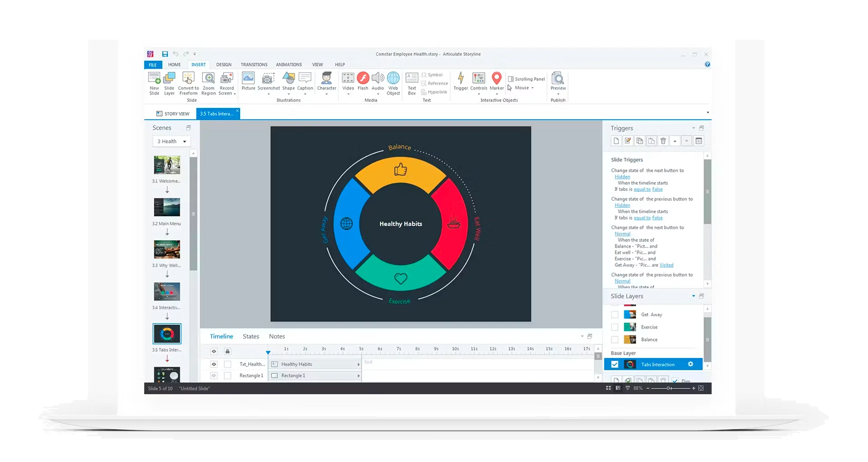Check the Get Away layer checkbox
Image resolution: width=868 pixels, height=462 pixels.
(x=615, y=315)
